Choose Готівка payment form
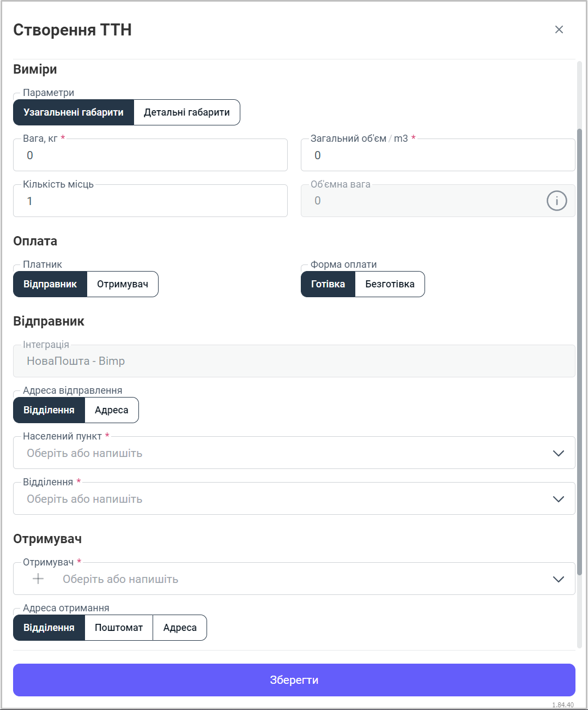This screenshot has height=710, width=588. [x=328, y=284]
